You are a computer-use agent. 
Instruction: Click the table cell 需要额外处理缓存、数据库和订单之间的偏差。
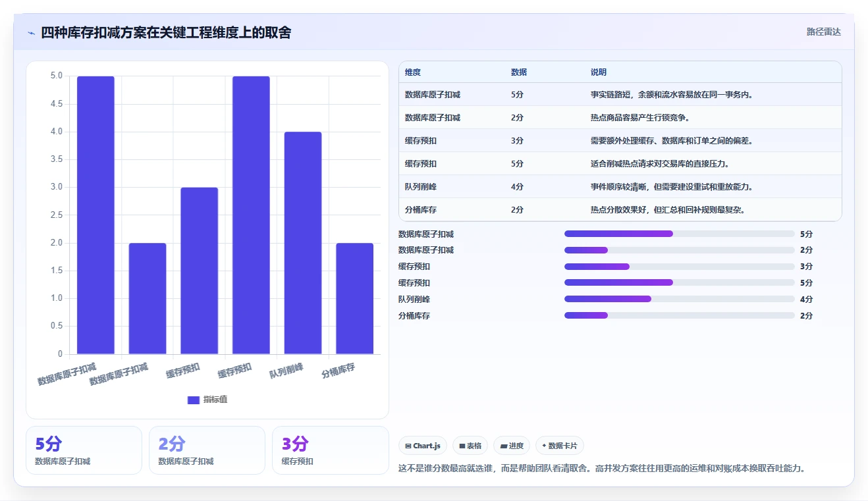(672, 141)
